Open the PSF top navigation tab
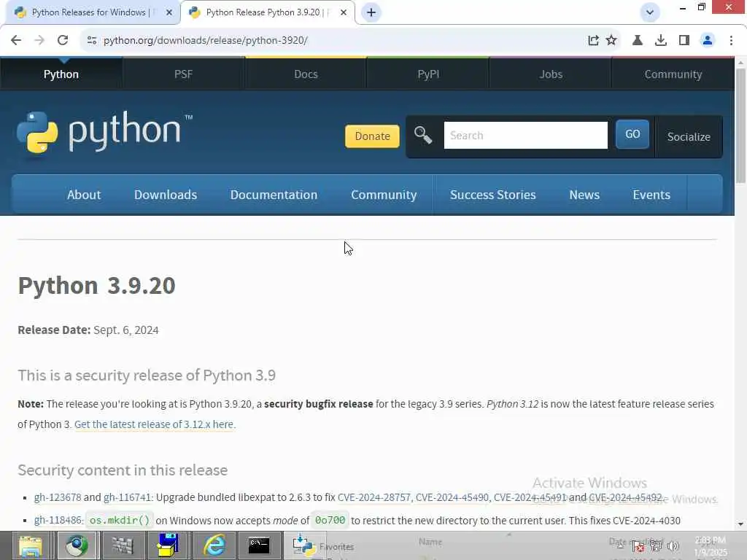747x560 pixels. coord(183,74)
